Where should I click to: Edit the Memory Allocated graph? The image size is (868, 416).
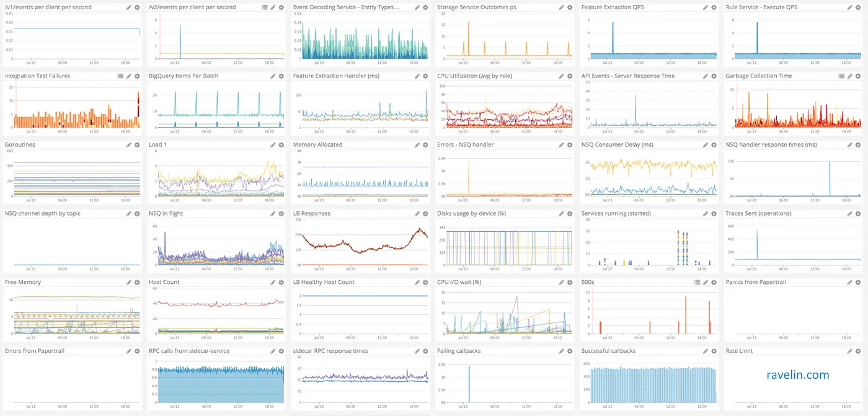[417, 144]
